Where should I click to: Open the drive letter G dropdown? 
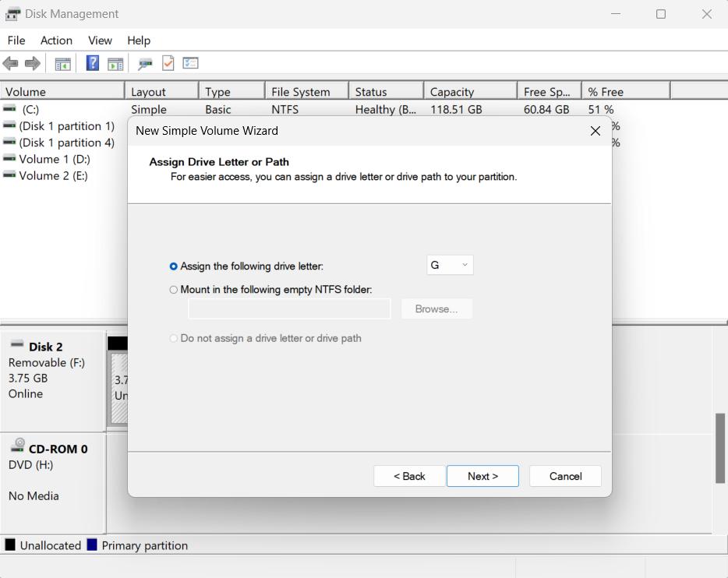click(x=450, y=266)
